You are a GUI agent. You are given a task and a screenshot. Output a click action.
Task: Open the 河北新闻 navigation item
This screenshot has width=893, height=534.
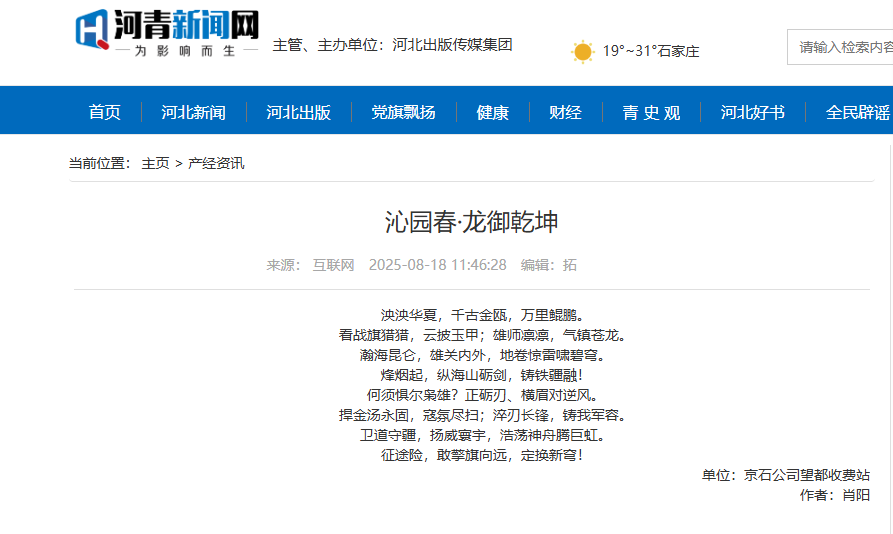[x=194, y=112]
